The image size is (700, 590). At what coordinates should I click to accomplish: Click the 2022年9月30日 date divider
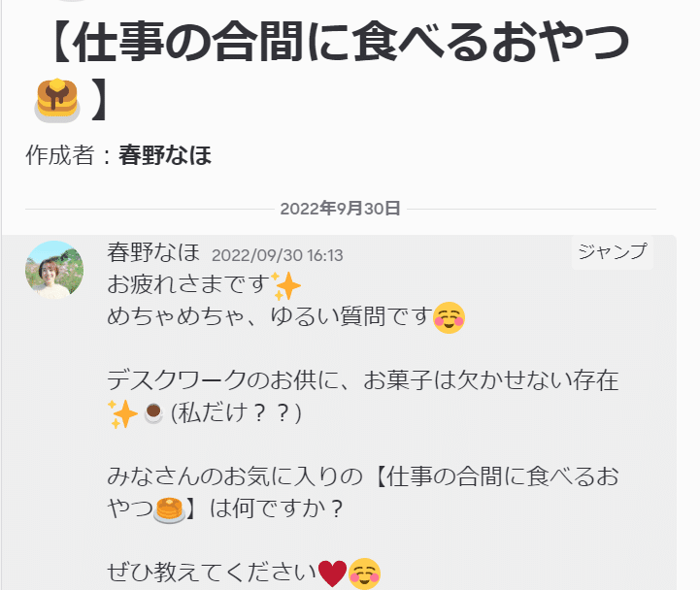click(340, 209)
